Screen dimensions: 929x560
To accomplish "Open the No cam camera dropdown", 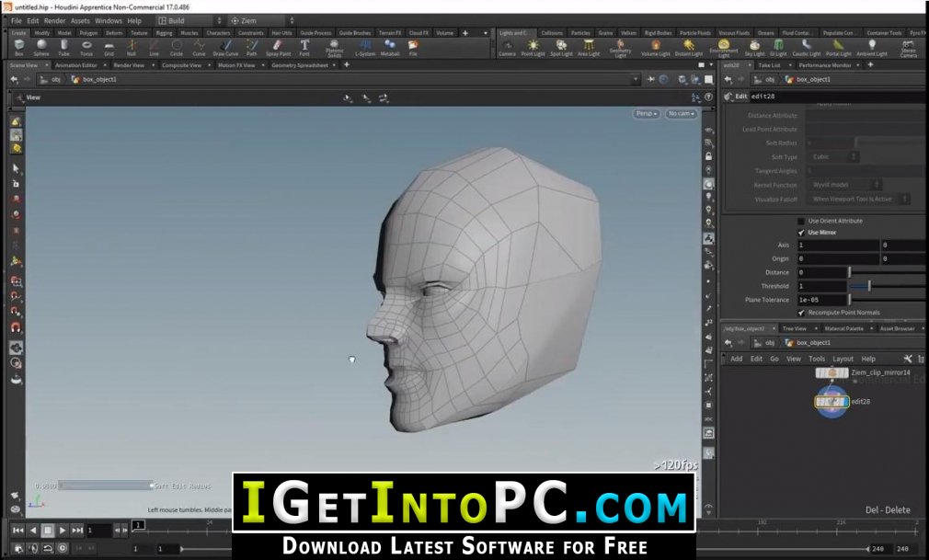I will [x=682, y=113].
